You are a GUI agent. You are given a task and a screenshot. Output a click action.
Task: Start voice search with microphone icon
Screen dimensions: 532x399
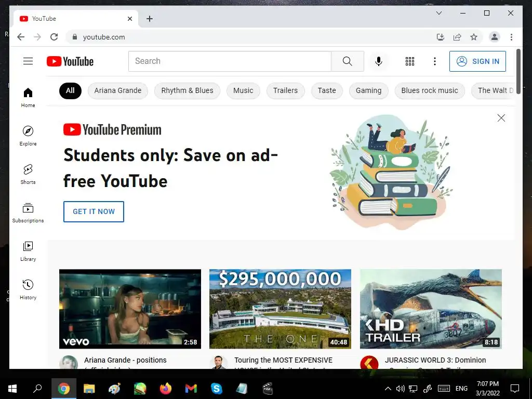(x=379, y=61)
